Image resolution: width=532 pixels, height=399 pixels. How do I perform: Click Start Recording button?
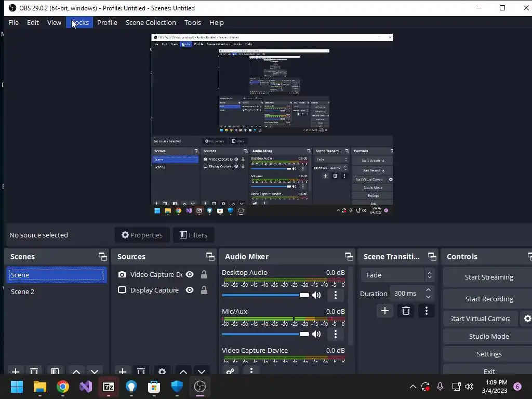point(488,299)
